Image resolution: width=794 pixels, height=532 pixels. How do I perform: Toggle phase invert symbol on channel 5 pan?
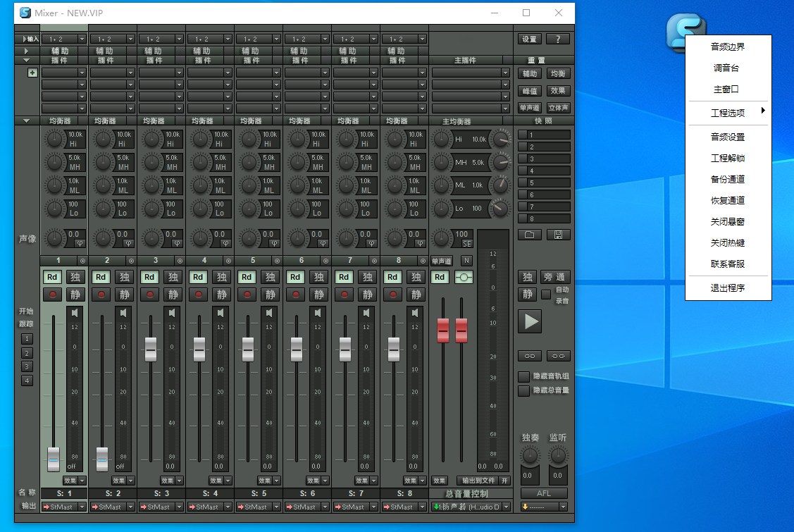[274, 244]
